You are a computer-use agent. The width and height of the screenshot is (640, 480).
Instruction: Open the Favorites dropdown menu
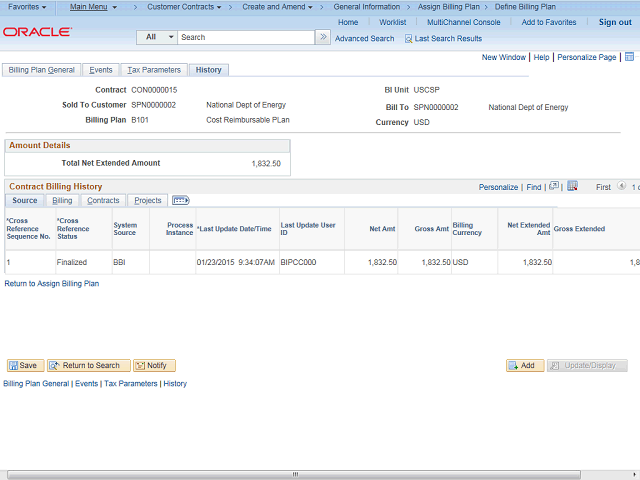pos(27,7)
